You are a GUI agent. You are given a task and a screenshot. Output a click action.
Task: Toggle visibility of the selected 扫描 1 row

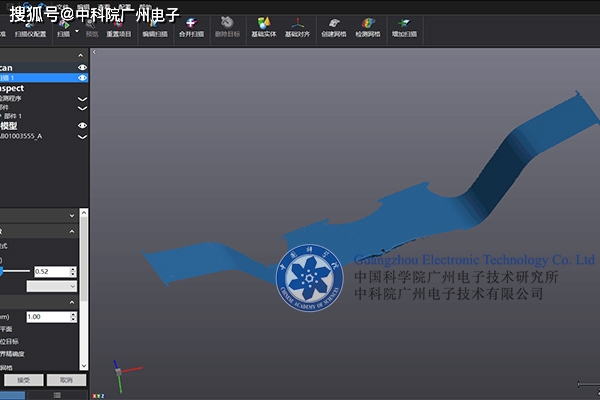click(x=82, y=78)
